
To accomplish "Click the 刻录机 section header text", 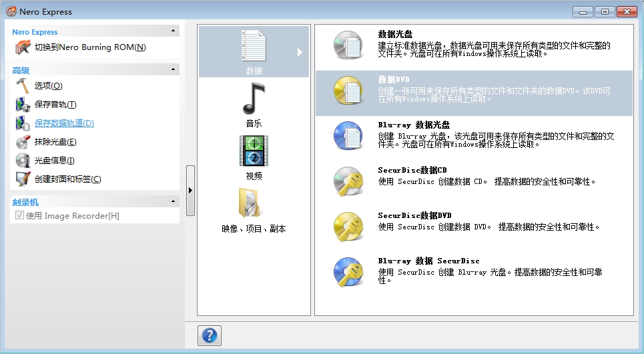I will tap(25, 202).
